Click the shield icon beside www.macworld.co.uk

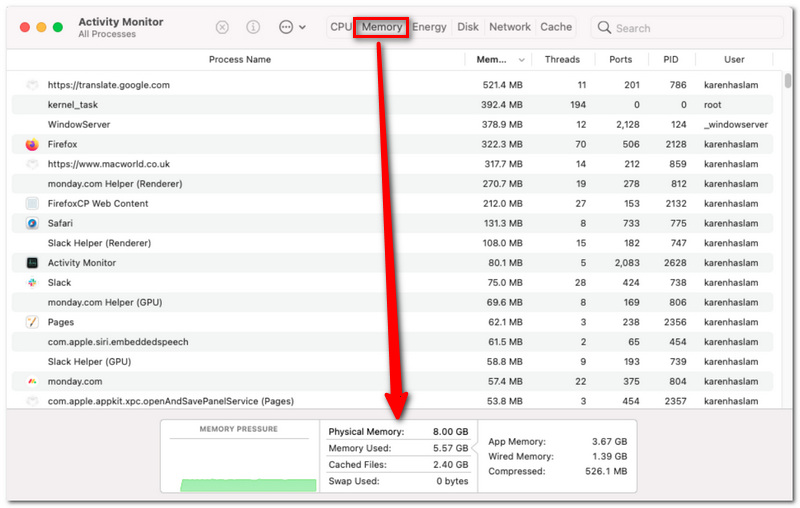point(32,164)
